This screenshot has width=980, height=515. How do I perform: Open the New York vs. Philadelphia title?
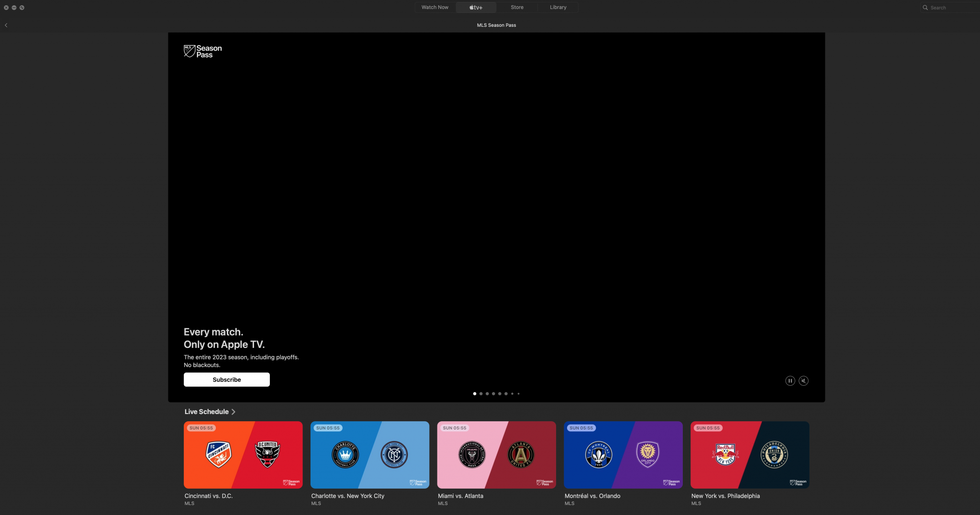click(725, 496)
